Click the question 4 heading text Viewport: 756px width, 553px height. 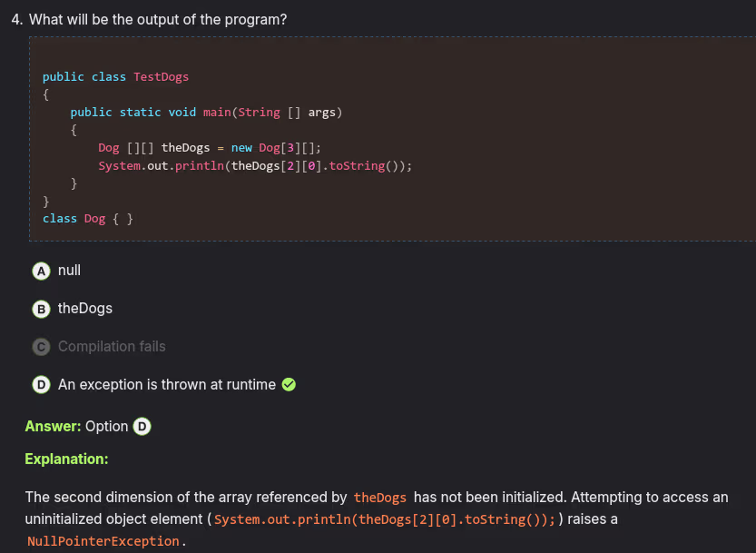pos(149,19)
